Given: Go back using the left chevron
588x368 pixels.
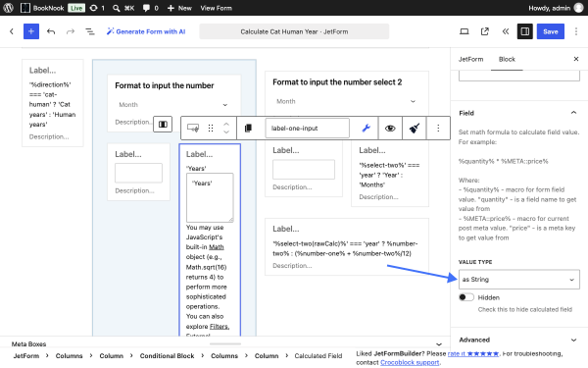Looking at the screenshot, I should pyautogui.click(x=12, y=31).
